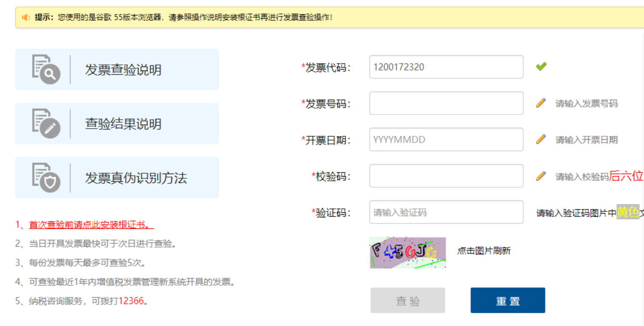This screenshot has height=326, width=644.
Task: Open the 首次查验前请点此安装根证书 link
Action: click(x=91, y=225)
